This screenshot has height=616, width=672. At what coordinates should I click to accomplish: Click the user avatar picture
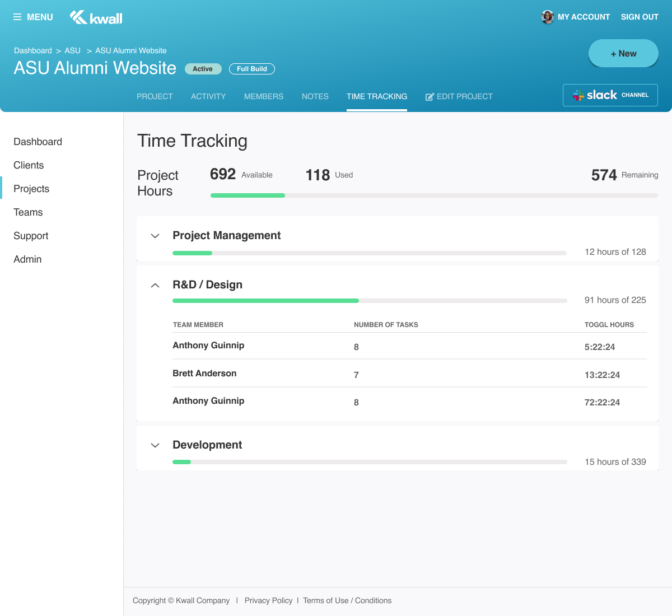click(x=547, y=17)
